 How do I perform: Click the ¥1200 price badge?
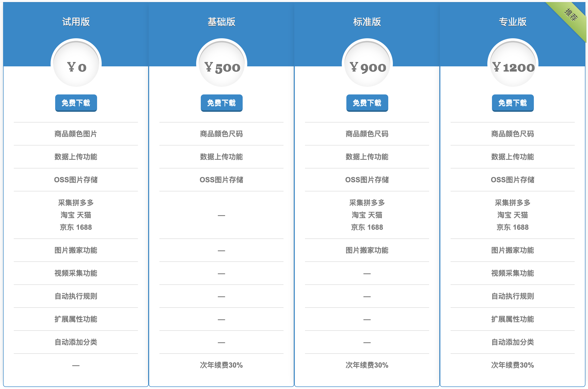point(513,64)
